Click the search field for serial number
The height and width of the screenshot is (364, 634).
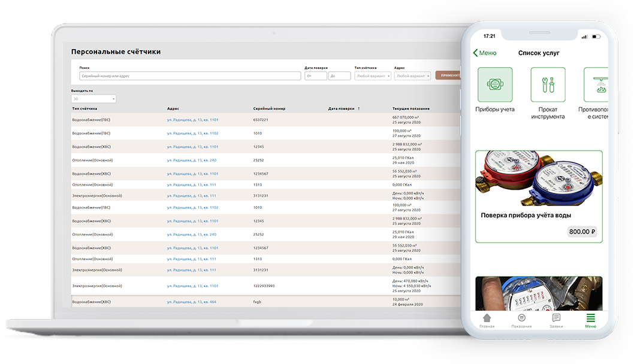click(x=190, y=76)
